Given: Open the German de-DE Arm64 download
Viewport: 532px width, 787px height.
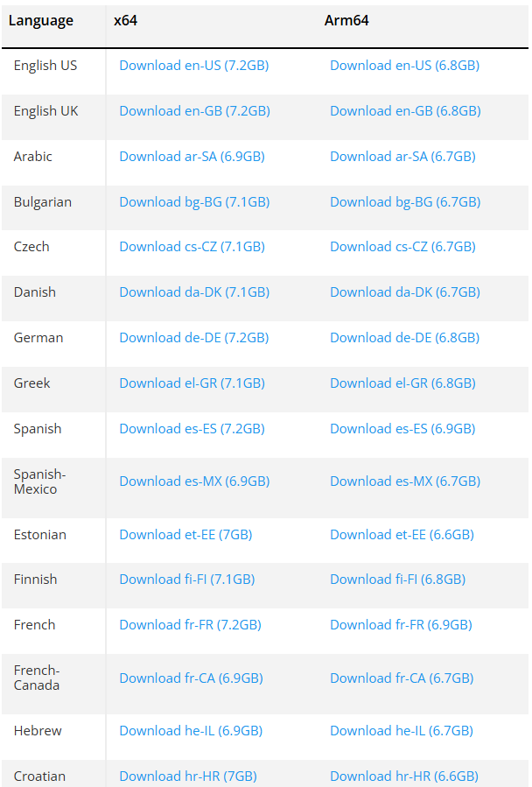Looking at the screenshot, I should point(404,338).
